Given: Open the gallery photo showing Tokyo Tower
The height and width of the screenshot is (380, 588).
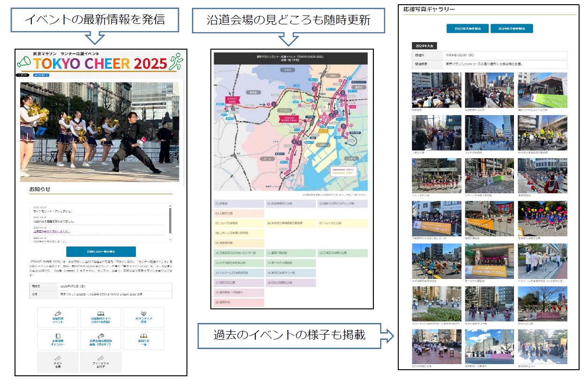Looking at the screenshot, I should pyautogui.click(x=542, y=304).
